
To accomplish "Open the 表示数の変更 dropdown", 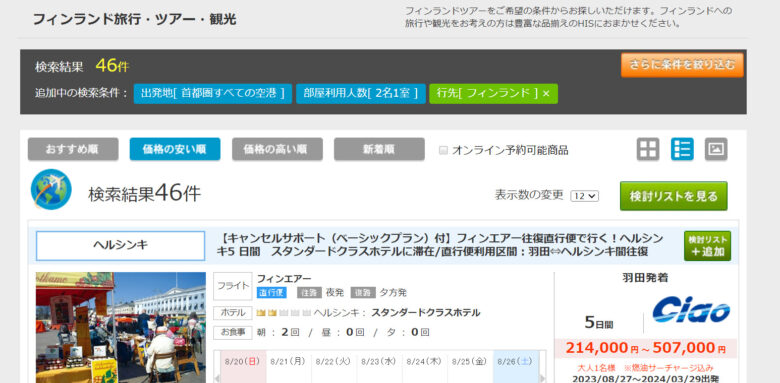I will [585, 196].
